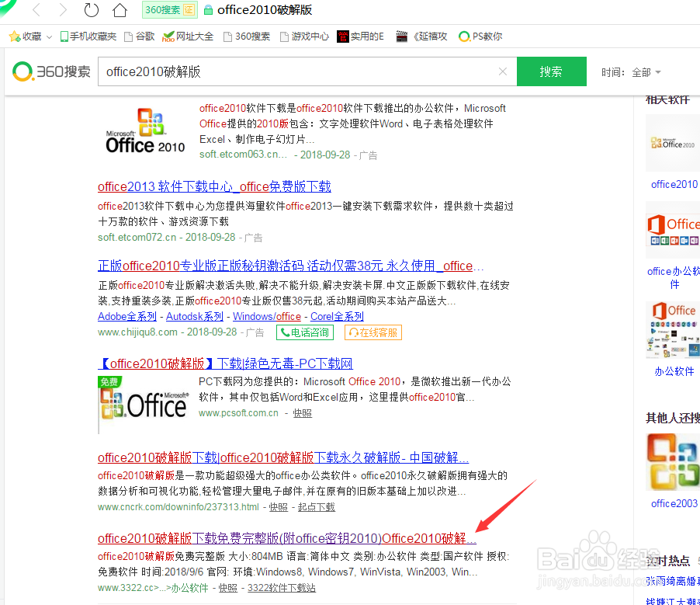Open the www.chijiqu8.com ad URL
The image size is (700, 605).
tap(137, 332)
